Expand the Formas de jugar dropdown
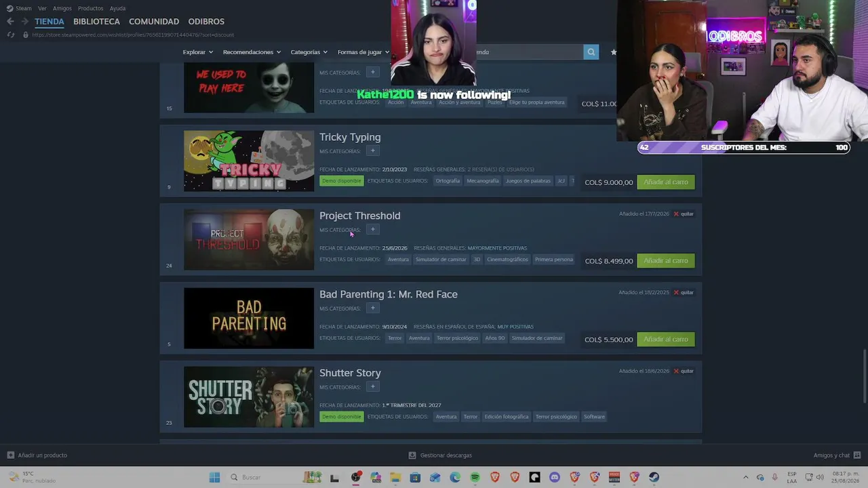This screenshot has width=868, height=488. 363,52
